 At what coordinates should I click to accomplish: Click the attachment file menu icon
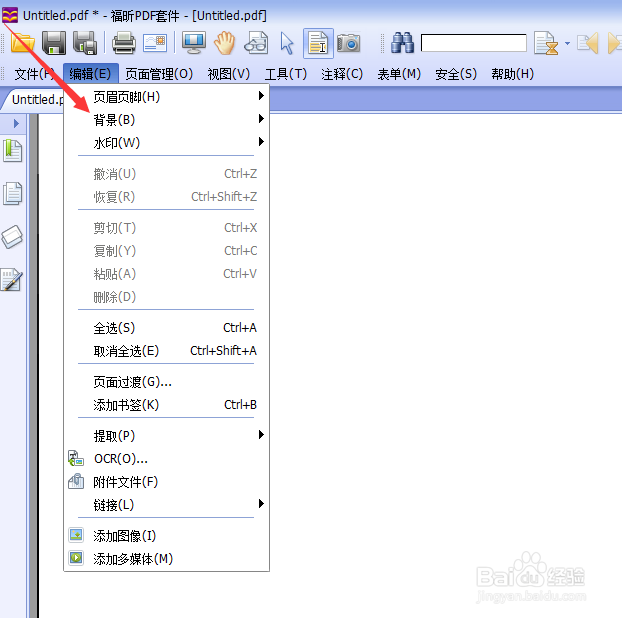pyautogui.click(x=76, y=482)
